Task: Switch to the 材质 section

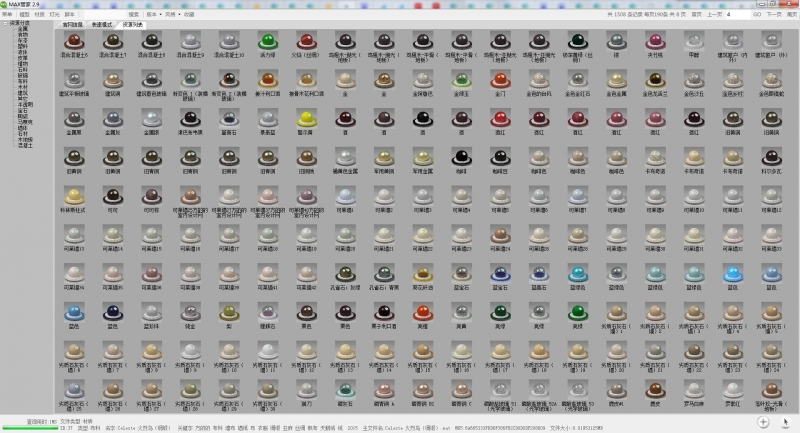Action: pos(39,15)
